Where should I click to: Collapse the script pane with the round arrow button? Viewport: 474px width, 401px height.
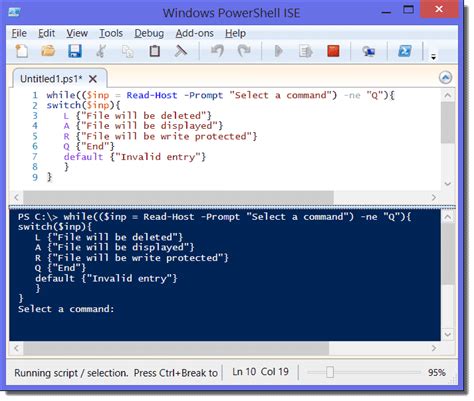[x=445, y=78]
